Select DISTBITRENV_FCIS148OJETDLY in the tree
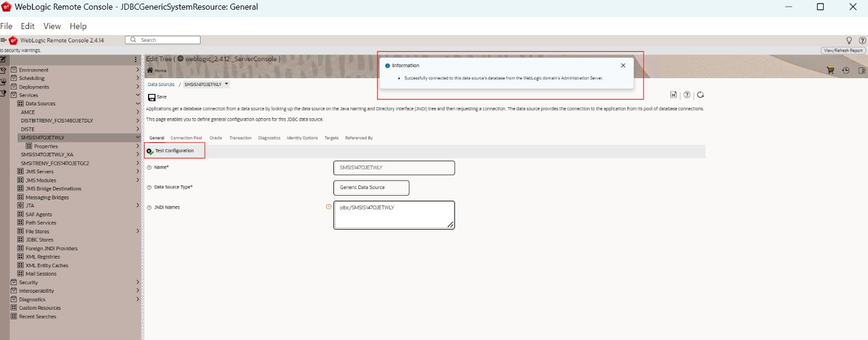 (x=57, y=121)
